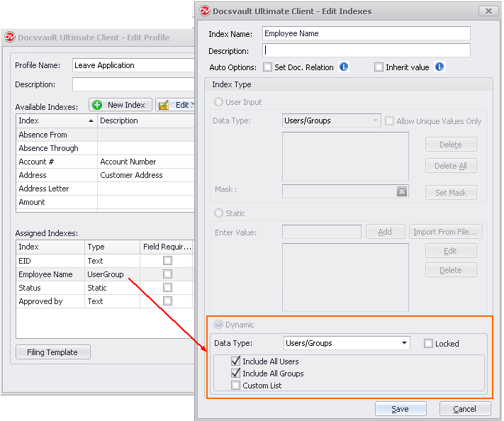Click green plus icon on New Index button

(96, 105)
